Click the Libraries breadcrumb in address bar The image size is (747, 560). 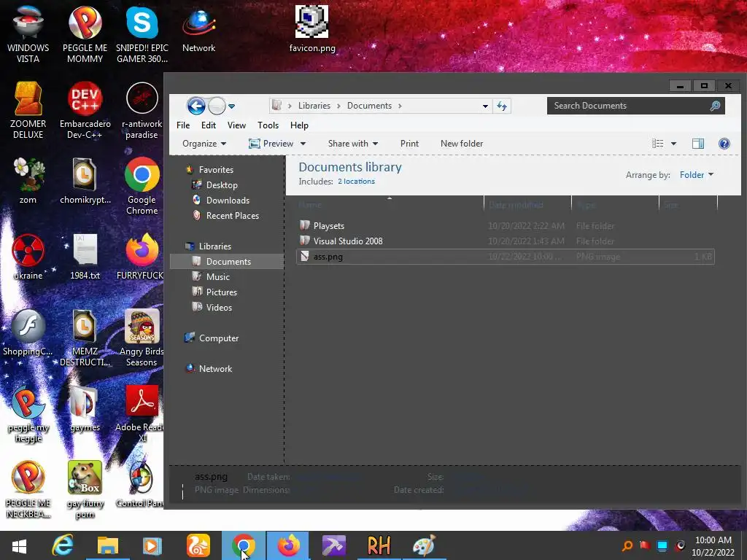point(314,106)
